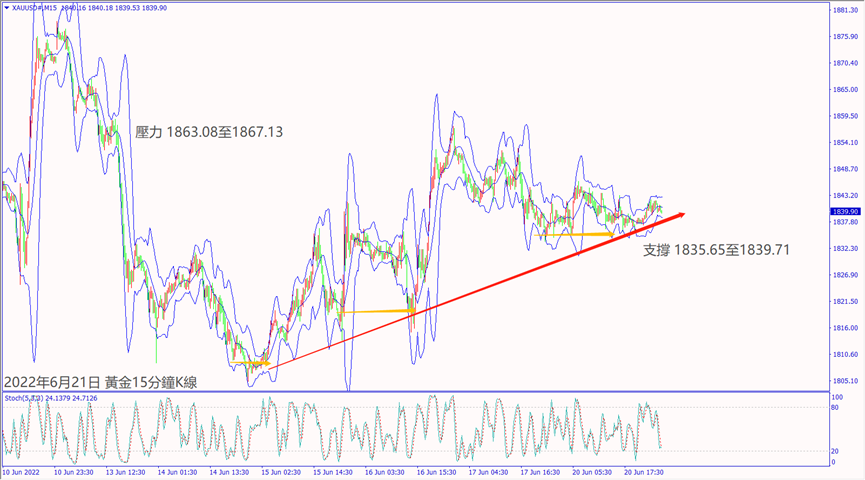Select the 壓力 1863.08至1867.13 resistance annotation
865x480 pixels.
[x=209, y=131]
